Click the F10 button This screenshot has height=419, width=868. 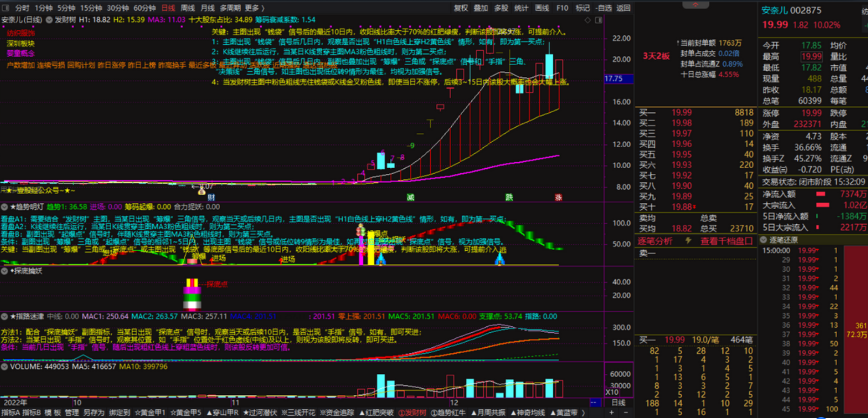562,8
